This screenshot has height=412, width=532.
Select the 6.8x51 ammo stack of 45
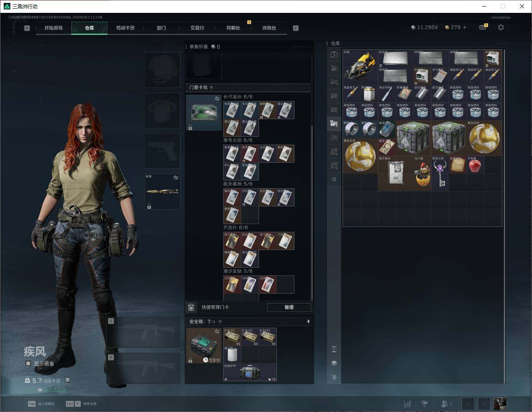coord(232,337)
